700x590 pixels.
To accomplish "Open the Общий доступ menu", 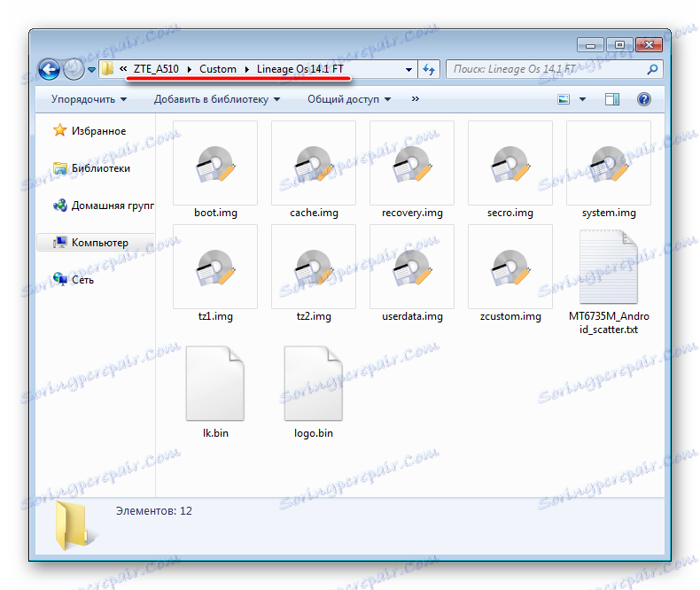I will (349, 99).
